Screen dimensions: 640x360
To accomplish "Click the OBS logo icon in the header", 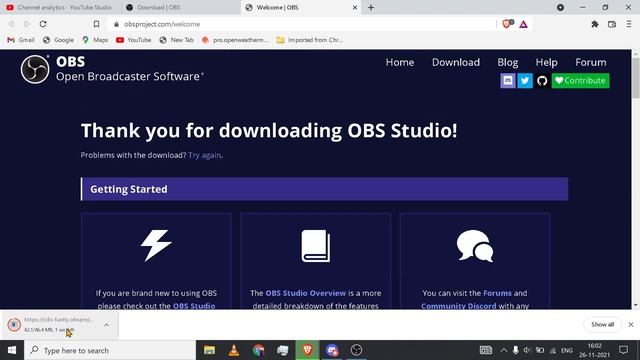I will 35,69.
